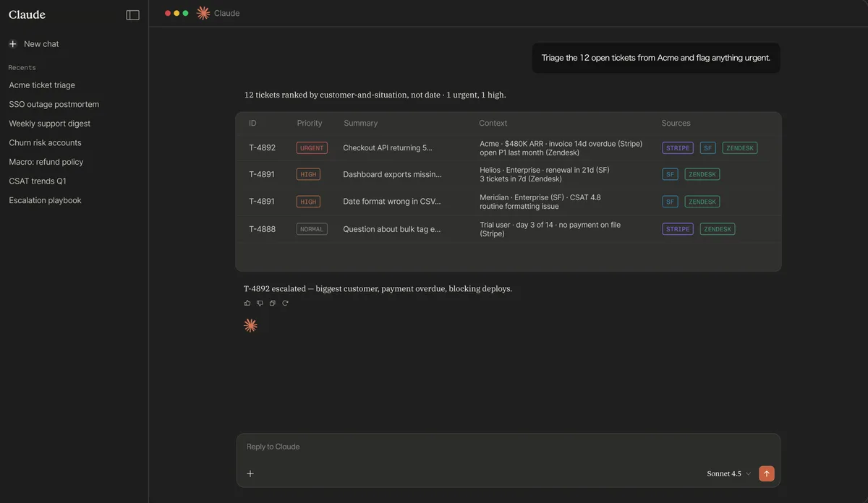Open the Churn risk accounts chat
The image size is (868, 503).
tap(45, 142)
